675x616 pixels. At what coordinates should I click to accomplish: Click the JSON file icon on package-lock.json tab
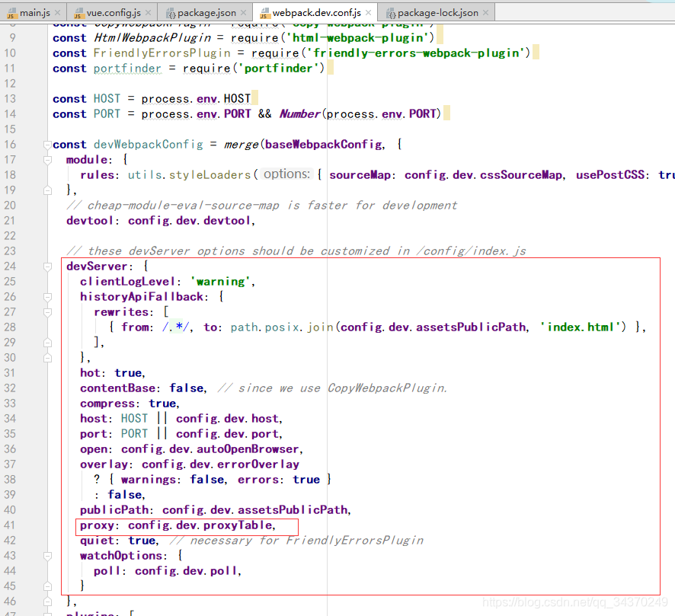point(391,14)
